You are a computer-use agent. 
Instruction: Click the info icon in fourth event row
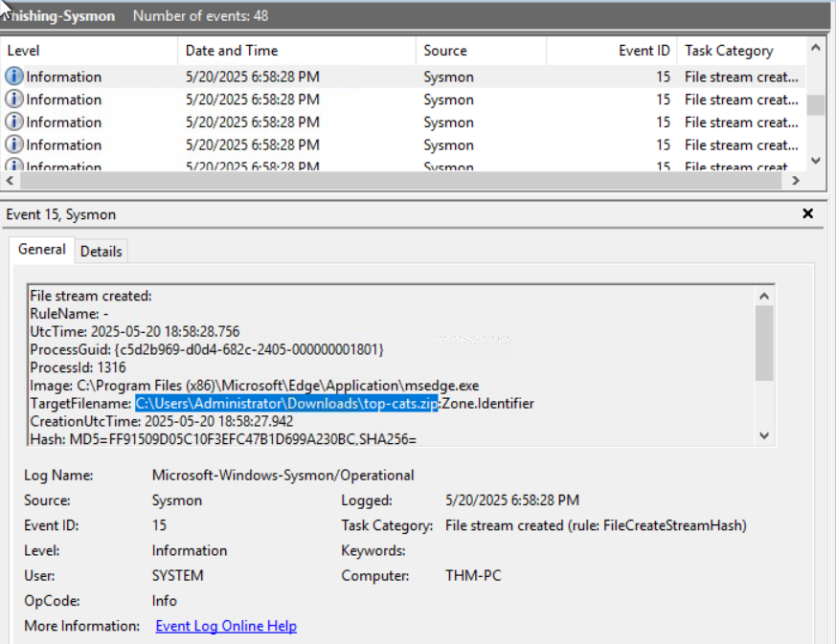[x=14, y=145]
